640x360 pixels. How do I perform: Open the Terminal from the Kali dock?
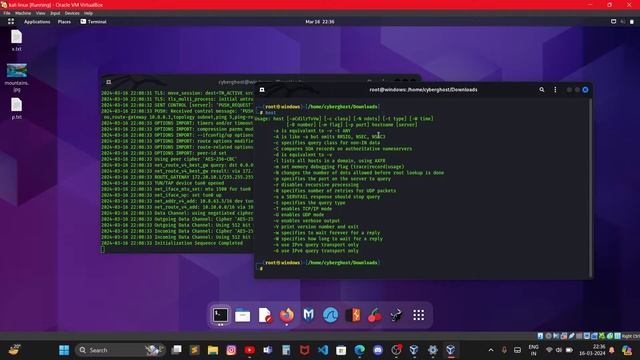tap(220, 315)
